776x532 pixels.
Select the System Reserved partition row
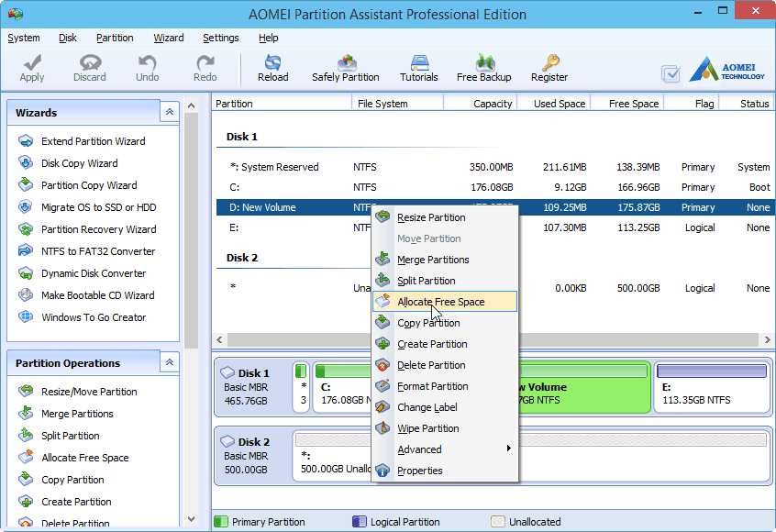pos(495,167)
